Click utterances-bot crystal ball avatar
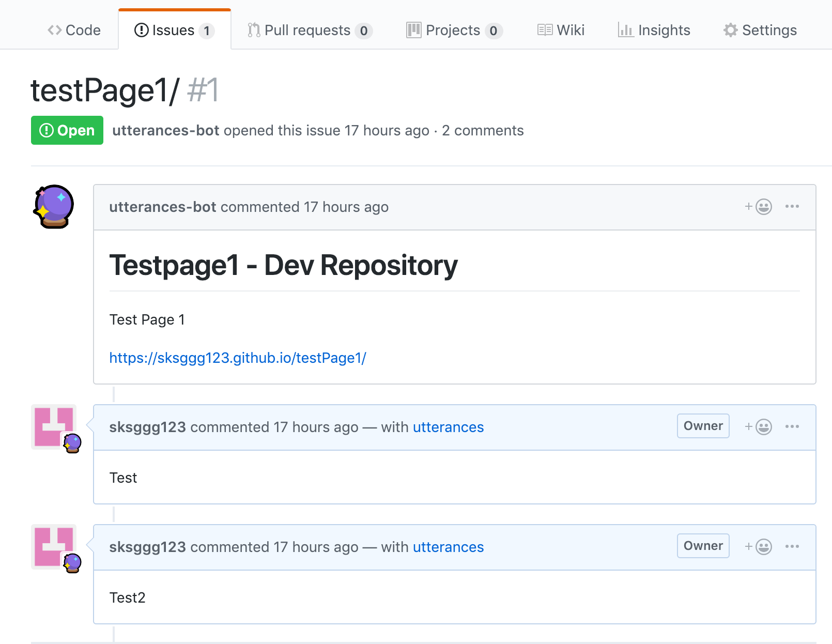The width and height of the screenshot is (832, 644). [x=54, y=207]
